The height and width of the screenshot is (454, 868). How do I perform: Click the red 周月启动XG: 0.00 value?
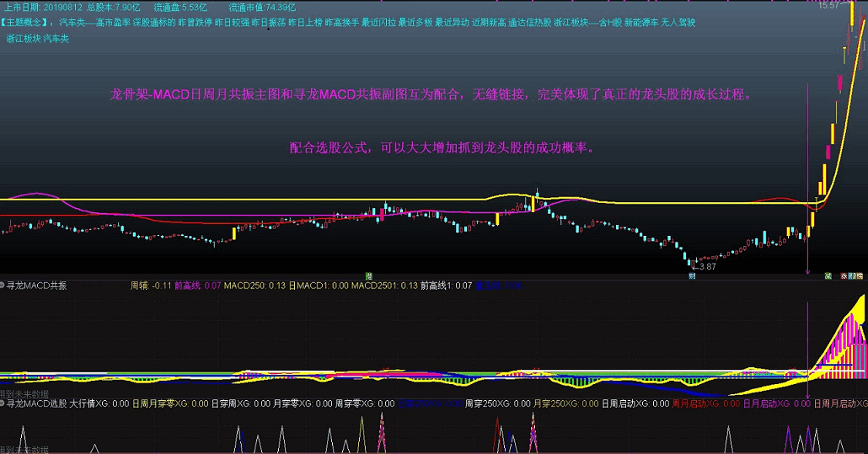click(706, 404)
